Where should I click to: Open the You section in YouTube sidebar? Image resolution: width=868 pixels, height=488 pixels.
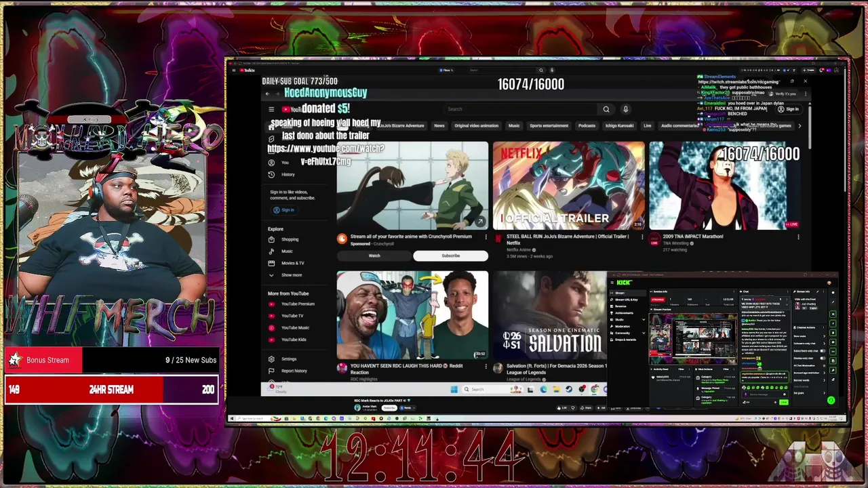[285, 163]
